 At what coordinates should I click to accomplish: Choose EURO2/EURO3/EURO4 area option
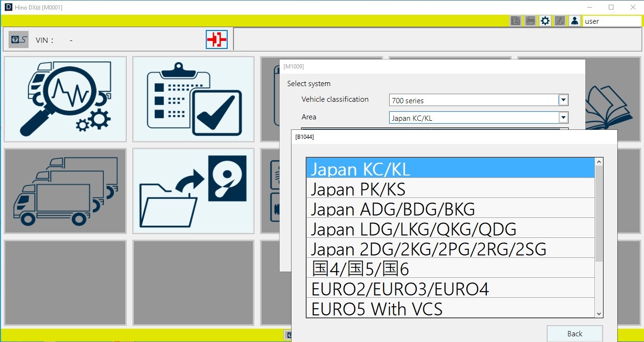coord(450,289)
